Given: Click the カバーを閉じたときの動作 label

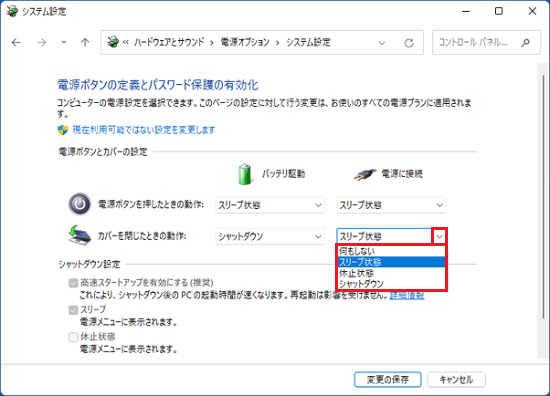Looking at the screenshot, I should 142,236.
